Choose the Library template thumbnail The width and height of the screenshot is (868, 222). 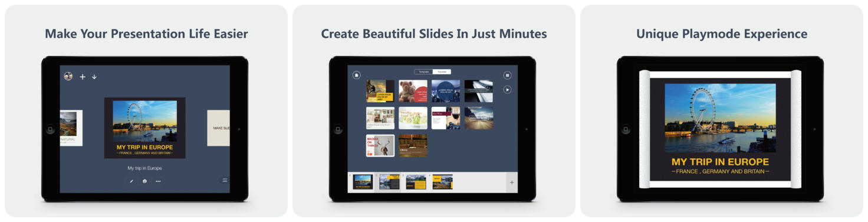413,145
